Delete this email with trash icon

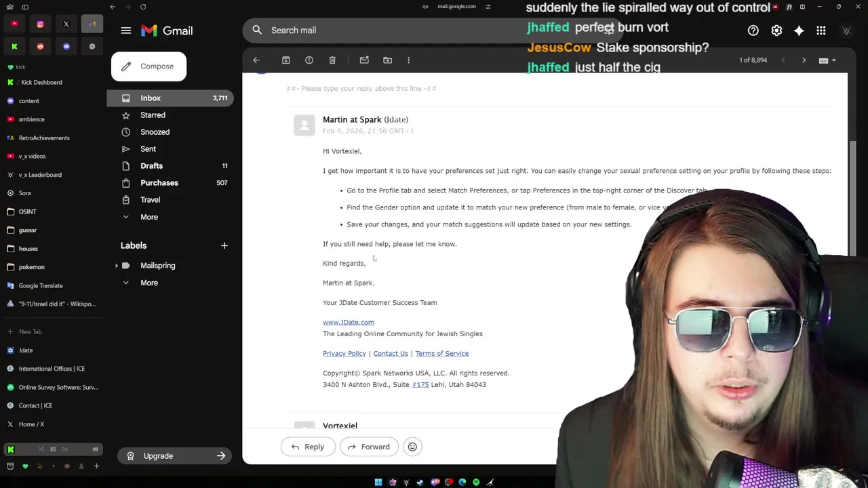(332, 60)
